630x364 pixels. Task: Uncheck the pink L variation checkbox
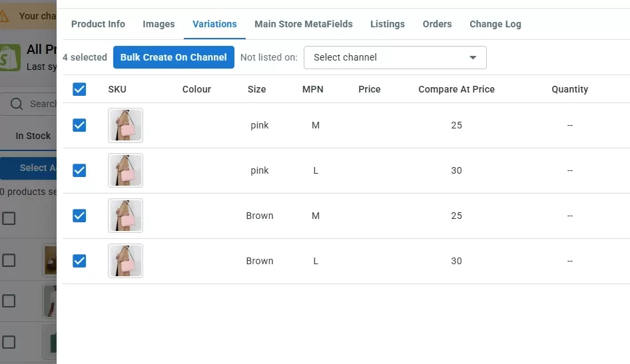(79, 170)
